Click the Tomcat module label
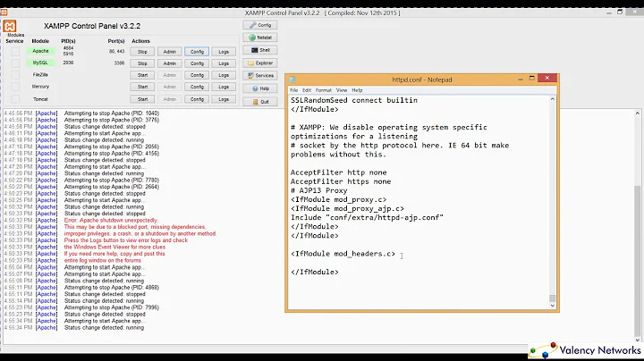This screenshot has width=644, height=361. (40, 99)
